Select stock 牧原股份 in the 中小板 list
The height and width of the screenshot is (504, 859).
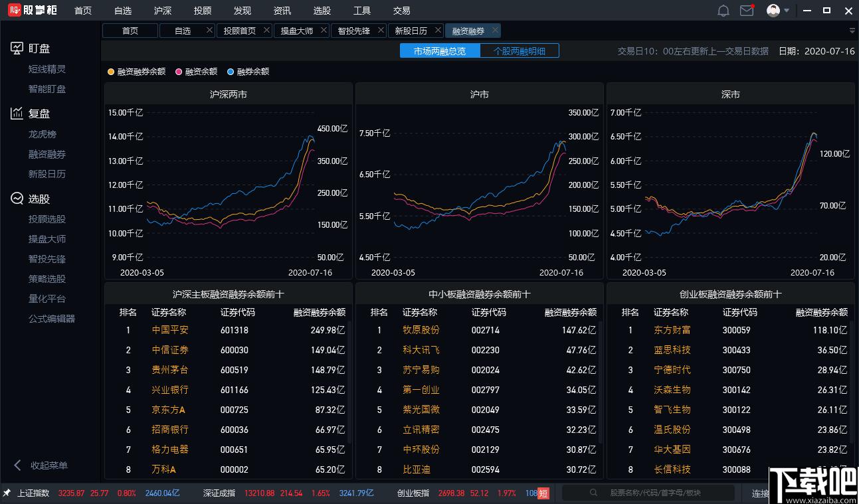(421, 330)
